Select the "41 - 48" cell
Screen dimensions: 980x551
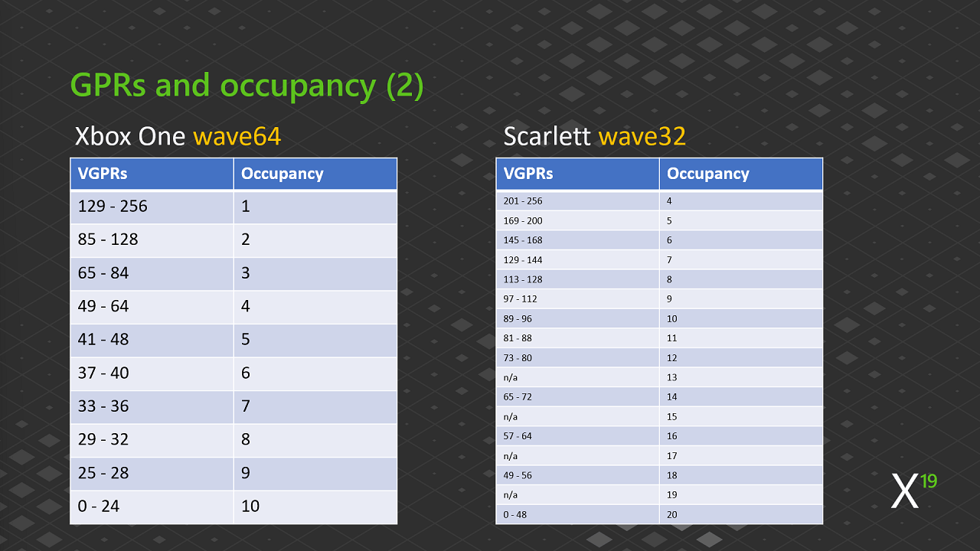[x=152, y=340]
